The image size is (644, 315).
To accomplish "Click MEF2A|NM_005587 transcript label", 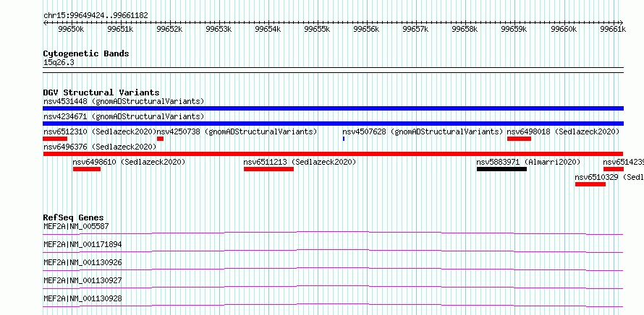I will (x=76, y=226).
